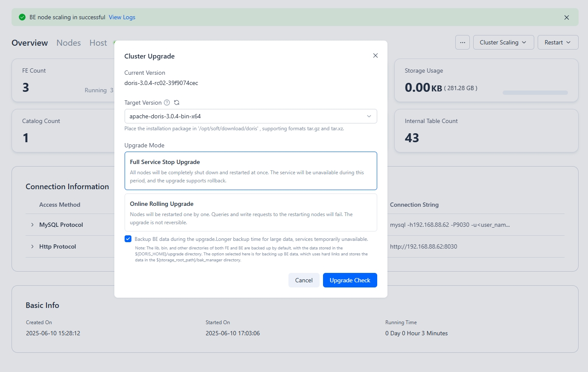Open the View Logs link
This screenshot has width=588, height=372.
tap(122, 18)
